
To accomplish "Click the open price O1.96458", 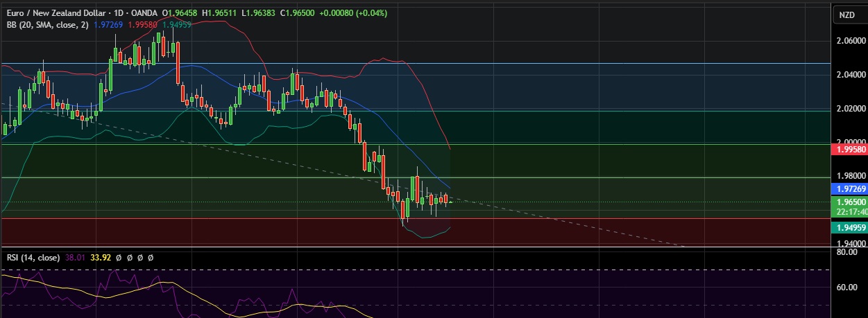I will (180, 13).
